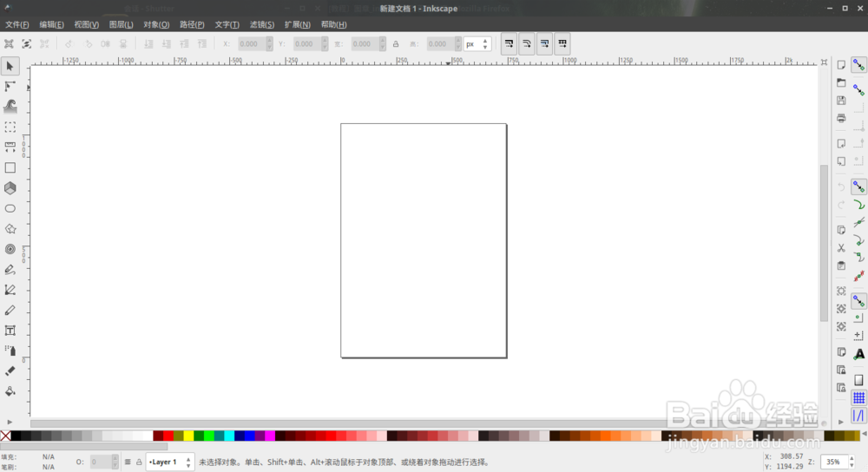Toggle snap to smooth nodes
The height and width of the screenshot is (472, 868).
coord(858,258)
